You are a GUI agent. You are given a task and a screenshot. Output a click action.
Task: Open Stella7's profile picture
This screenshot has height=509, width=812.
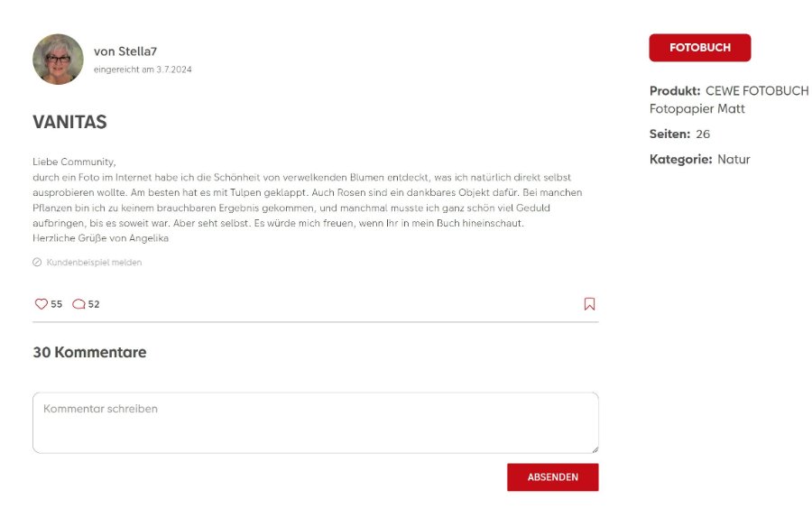click(x=58, y=60)
